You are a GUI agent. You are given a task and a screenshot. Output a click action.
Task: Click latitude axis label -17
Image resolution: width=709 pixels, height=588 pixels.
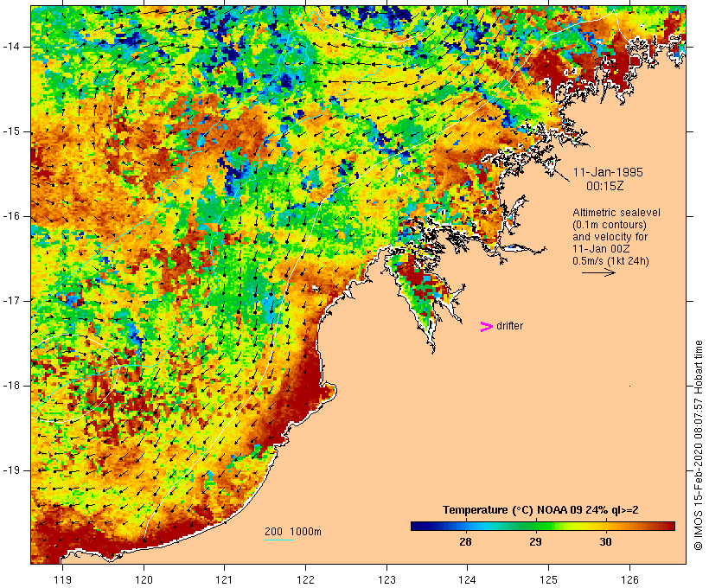point(11,301)
